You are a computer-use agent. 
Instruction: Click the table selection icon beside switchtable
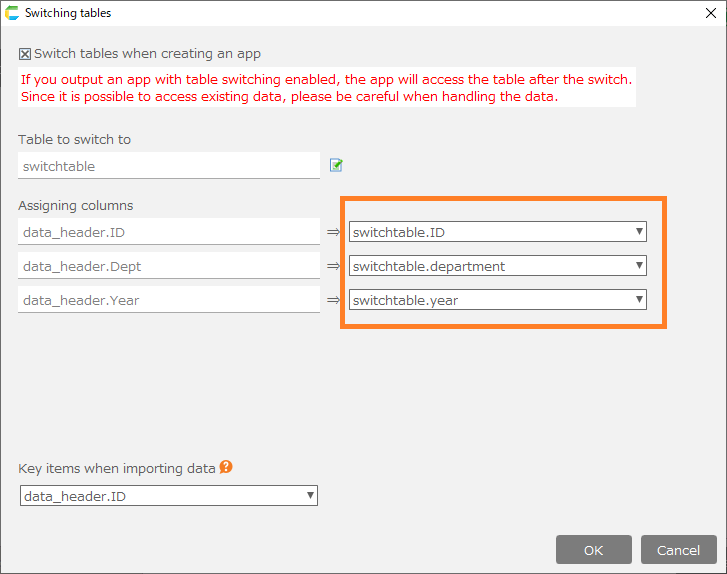(336, 165)
